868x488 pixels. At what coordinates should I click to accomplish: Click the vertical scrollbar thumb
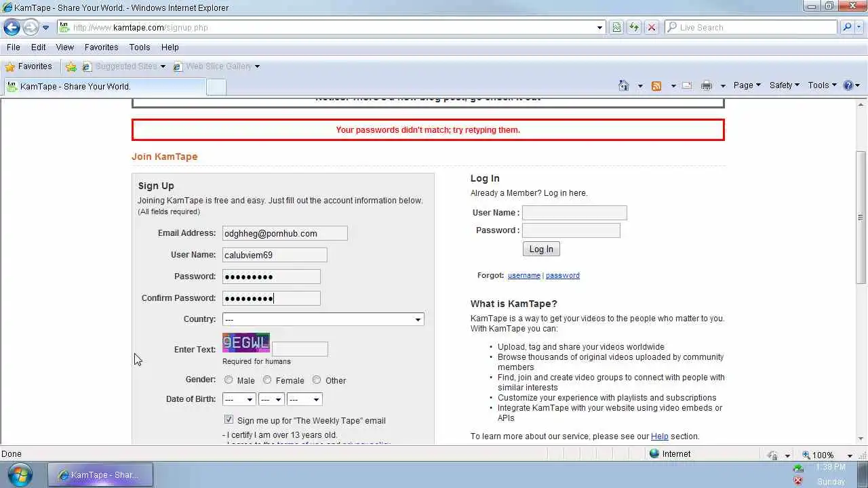[861, 217]
